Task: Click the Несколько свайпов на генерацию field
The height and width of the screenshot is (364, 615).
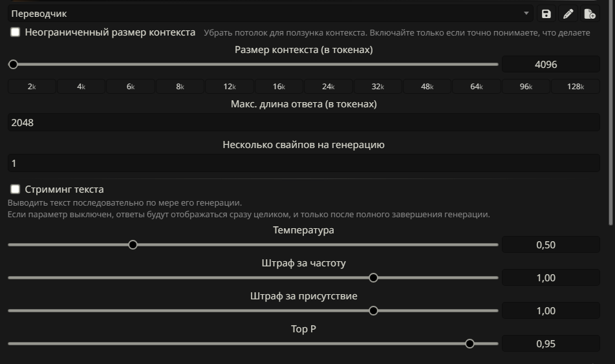Action: tap(303, 163)
